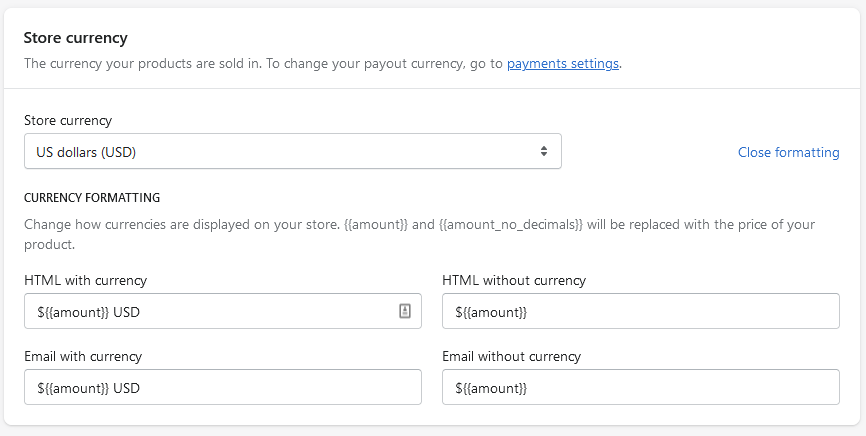The image size is (866, 436).
Task: Click the HTML with currency label
Action: pyautogui.click(x=86, y=280)
